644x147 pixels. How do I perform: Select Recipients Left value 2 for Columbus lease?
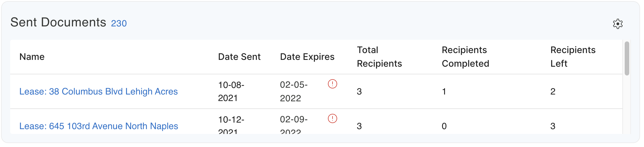tap(553, 91)
